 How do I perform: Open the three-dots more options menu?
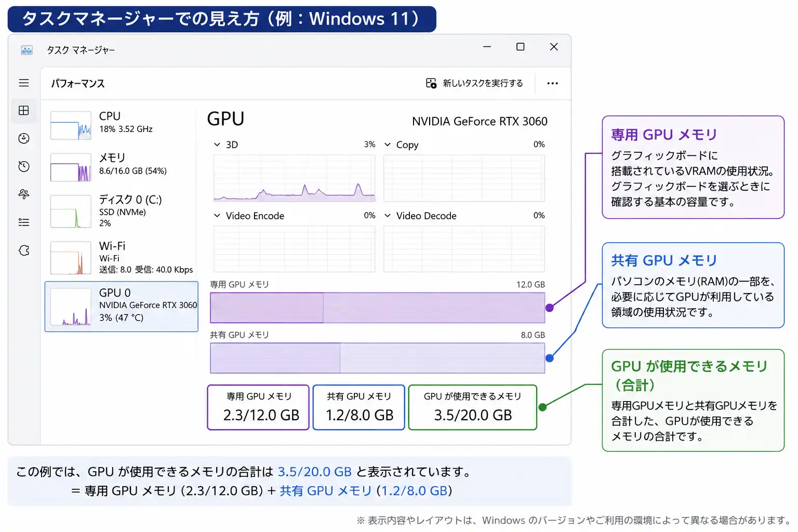pyautogui.click(x=552, y=83)
